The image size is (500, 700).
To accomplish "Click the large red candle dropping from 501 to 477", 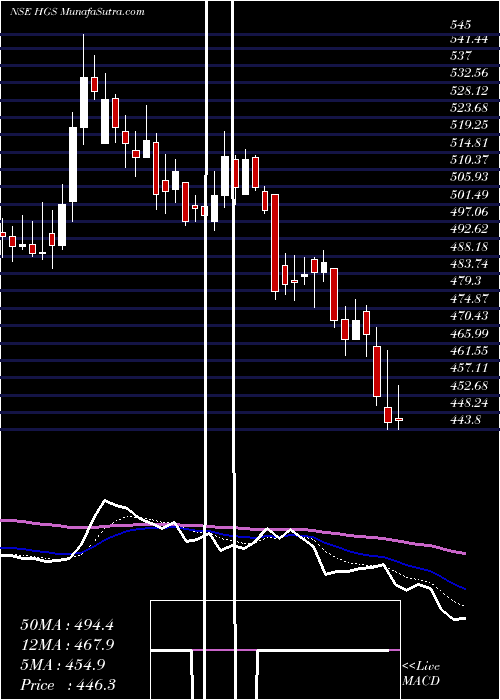I will [x=275, y=243].
